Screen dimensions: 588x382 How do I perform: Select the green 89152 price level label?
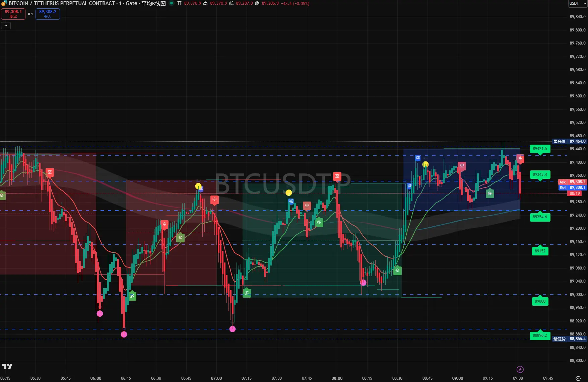click(x=540, y=251)
